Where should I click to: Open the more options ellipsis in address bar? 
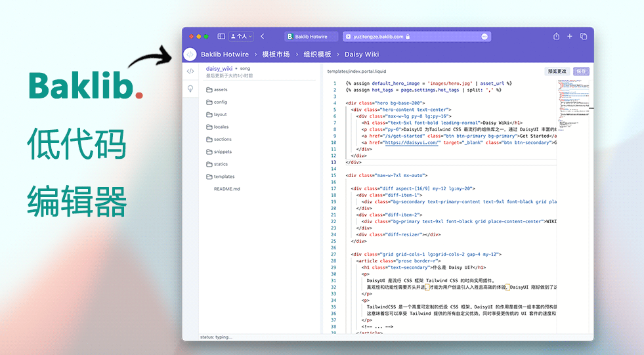pyautogui.click(x=484, y=37)
